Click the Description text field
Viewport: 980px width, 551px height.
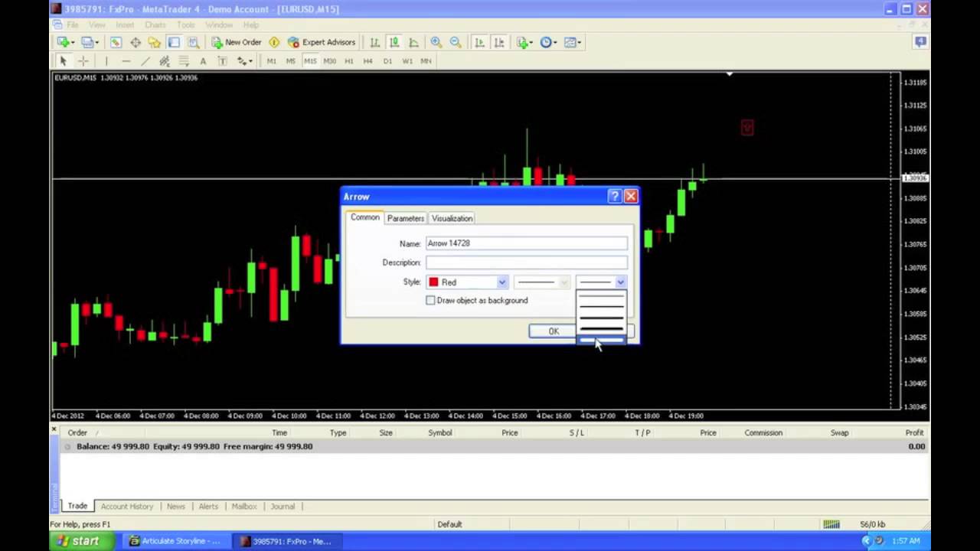[526, 262]
